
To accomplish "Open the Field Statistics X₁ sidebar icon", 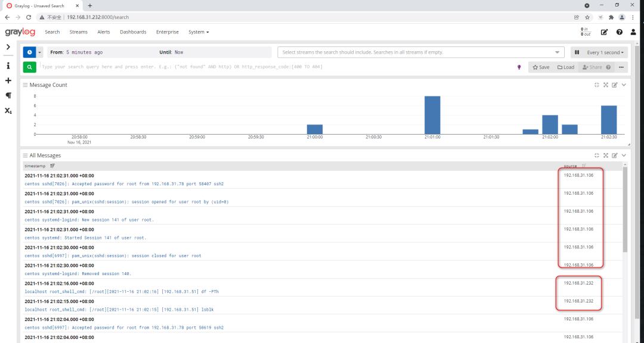I will (x=8, y=111).
